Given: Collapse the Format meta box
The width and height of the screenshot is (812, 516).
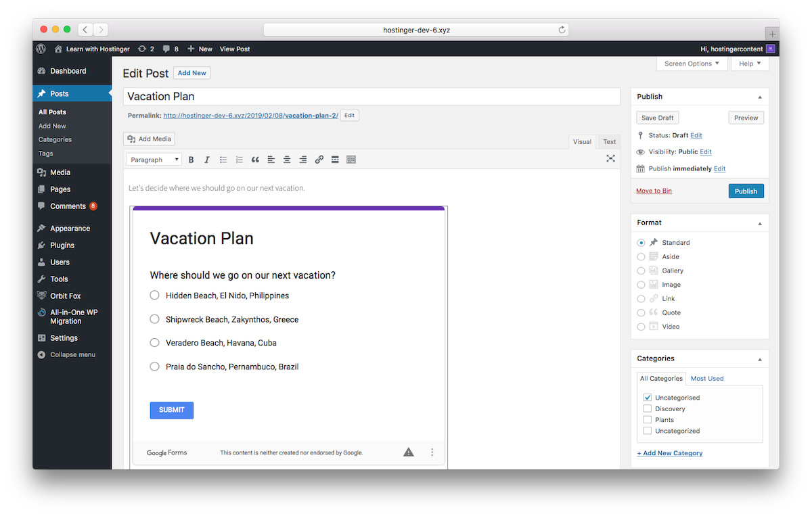Looking at the screenshot, I should coord(759,223).
